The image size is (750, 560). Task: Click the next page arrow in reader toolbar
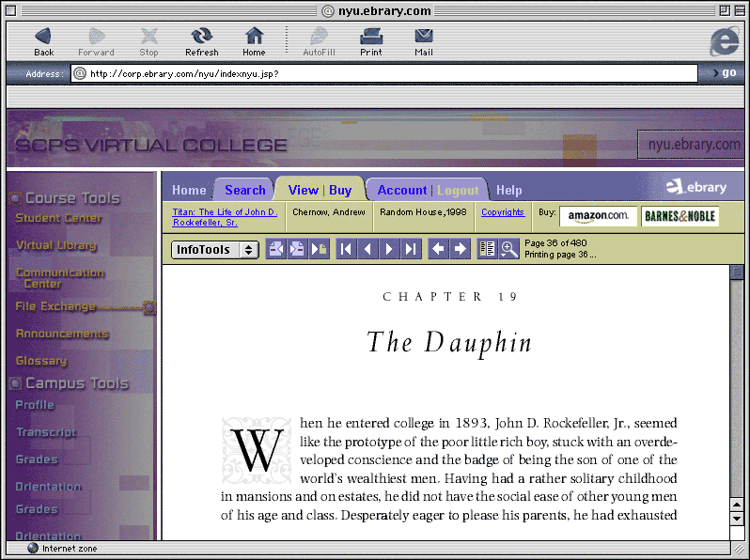(389, 249)
